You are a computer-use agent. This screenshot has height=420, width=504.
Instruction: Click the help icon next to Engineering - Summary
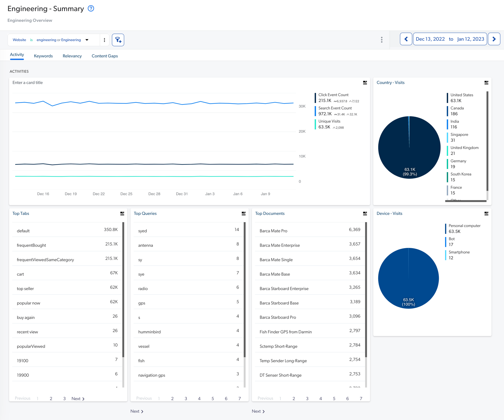tap(91, 9)
